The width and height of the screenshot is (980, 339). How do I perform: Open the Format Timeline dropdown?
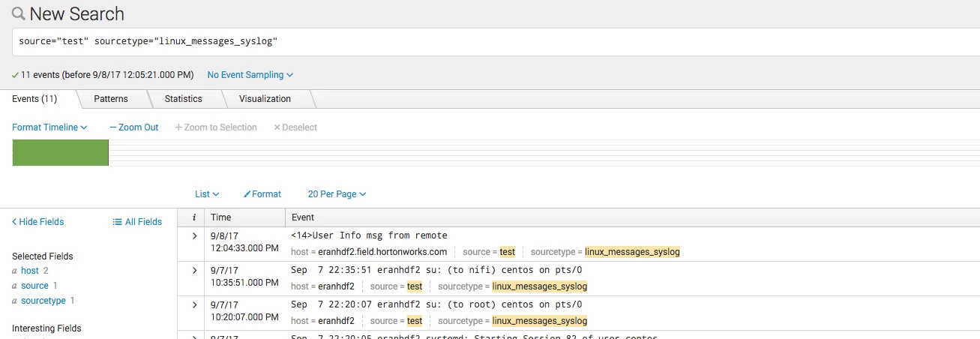click(x=49, y=127)
